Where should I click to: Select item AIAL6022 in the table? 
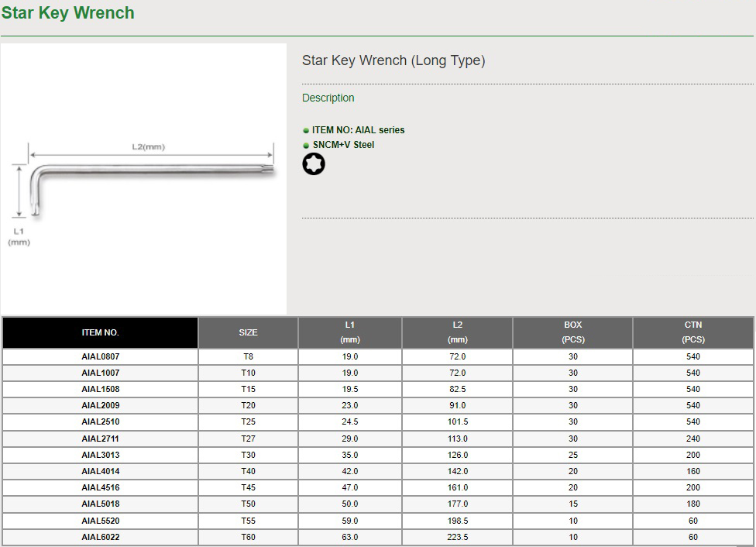pyautogui.click(x=101, y=537)
